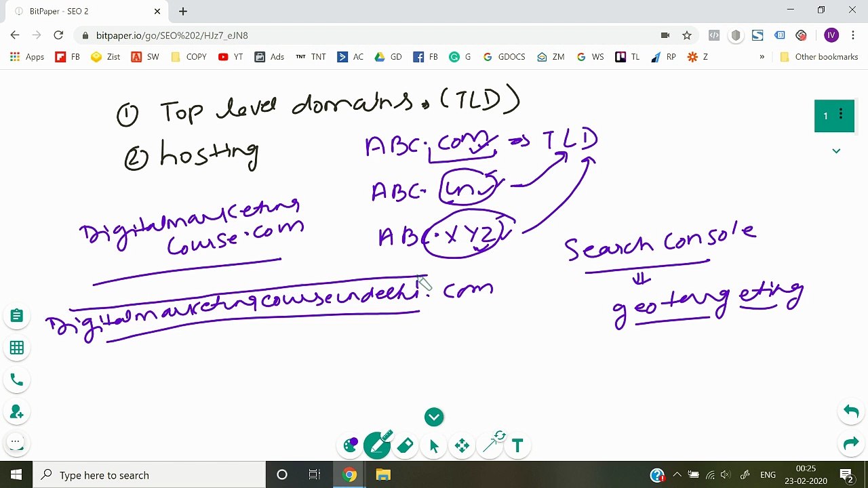Open the TNT bookmark
The width and height of the screenshot is (868, 488).
tap(311, 57)
